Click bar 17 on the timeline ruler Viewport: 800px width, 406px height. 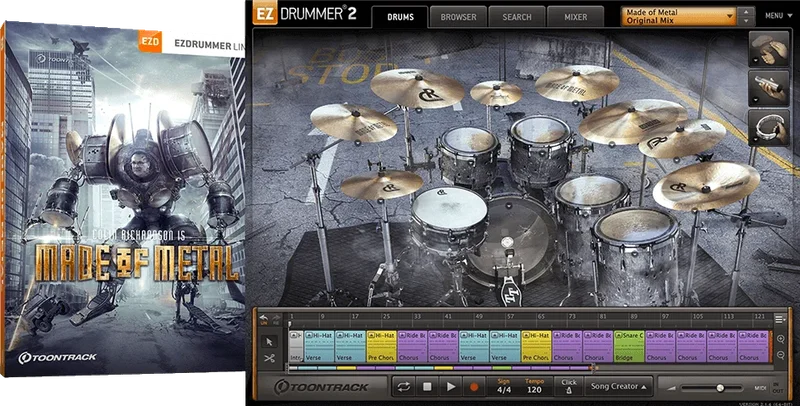(x=355, y=317)
